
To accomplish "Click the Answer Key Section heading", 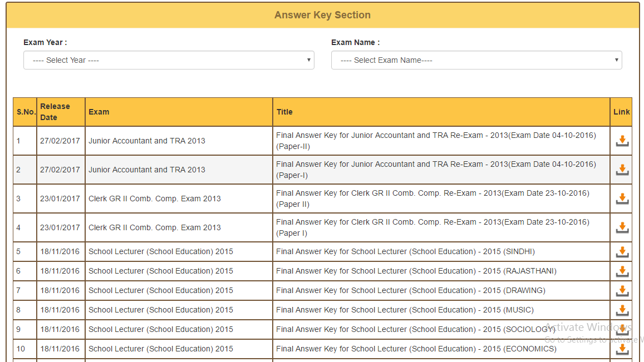I will (322, 15).
